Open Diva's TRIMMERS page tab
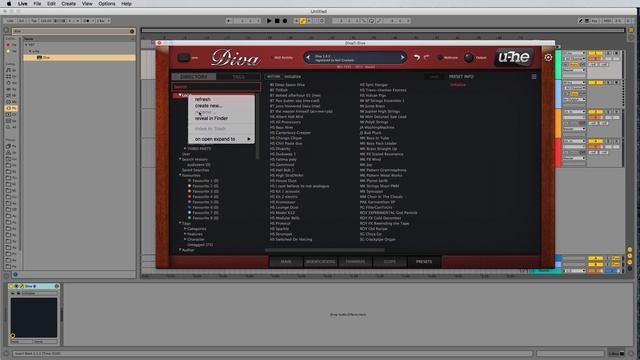The height and width of the screenshot is (360, 640). [x=356, y=262]
